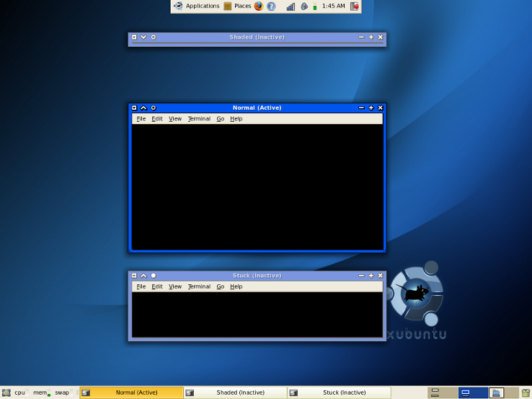Open Terminal menu in Stuck (Inactive) window
The height and width of the screenshot is (399, 532).
point(200,286)
